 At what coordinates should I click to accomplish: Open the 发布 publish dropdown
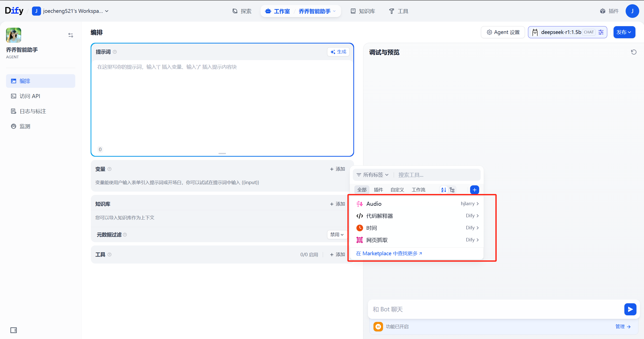624,32
